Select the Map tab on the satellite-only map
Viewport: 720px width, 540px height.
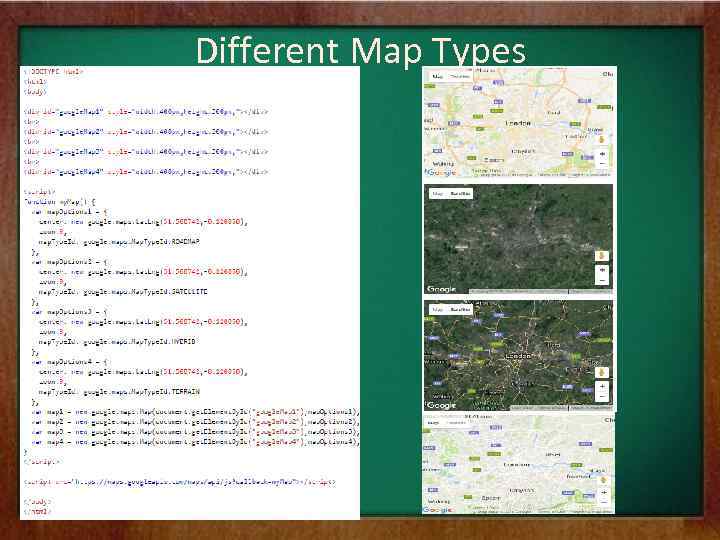point(438,193)
